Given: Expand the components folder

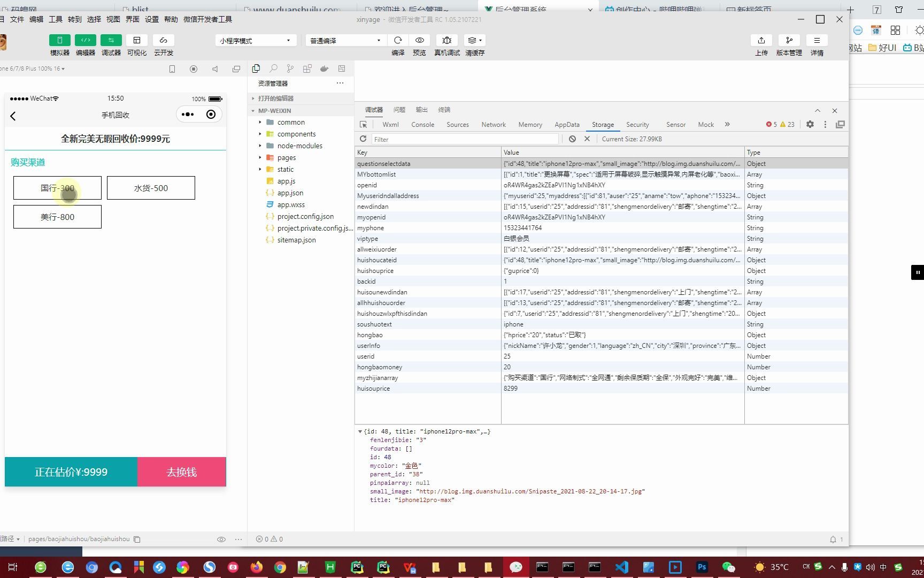Looking at the screenshot, I should [x=296, y=134].
